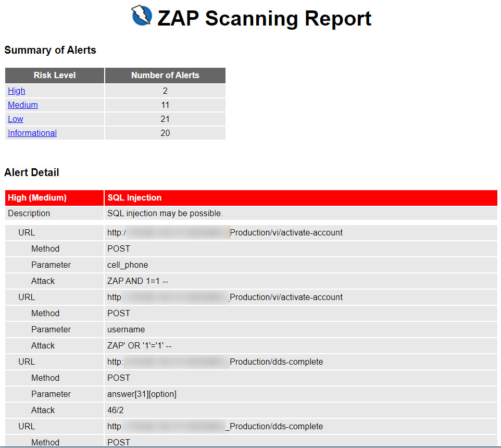Select 'SQL injection may be possible.' text
The image size is (501, 448).
tap(165, 214)
